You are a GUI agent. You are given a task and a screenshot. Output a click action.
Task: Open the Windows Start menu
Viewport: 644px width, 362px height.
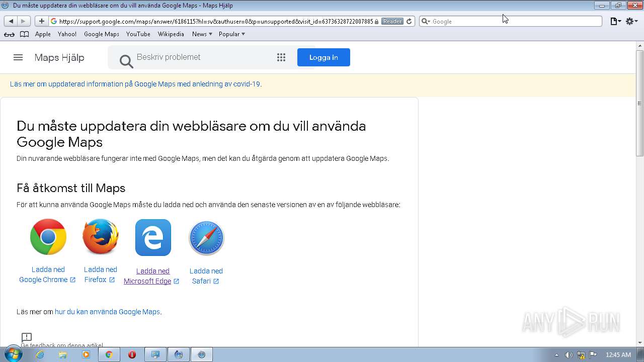13,354
